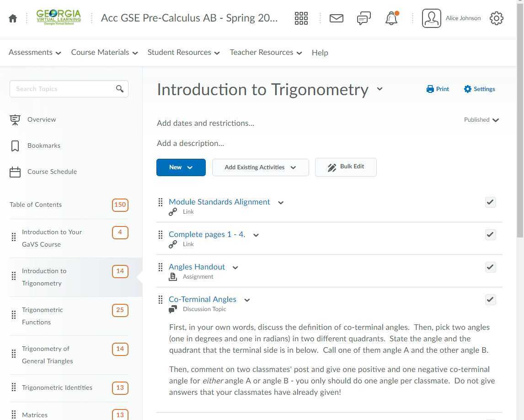
Task: Toggle Co-Terminal Angles completion checkbox
Action: click(x=490, y=300)
